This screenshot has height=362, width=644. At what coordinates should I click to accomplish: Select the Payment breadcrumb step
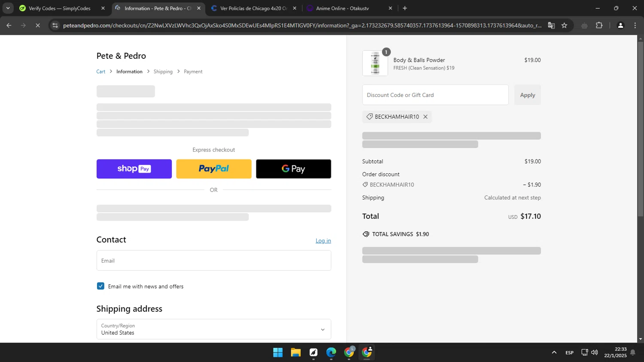193,72
